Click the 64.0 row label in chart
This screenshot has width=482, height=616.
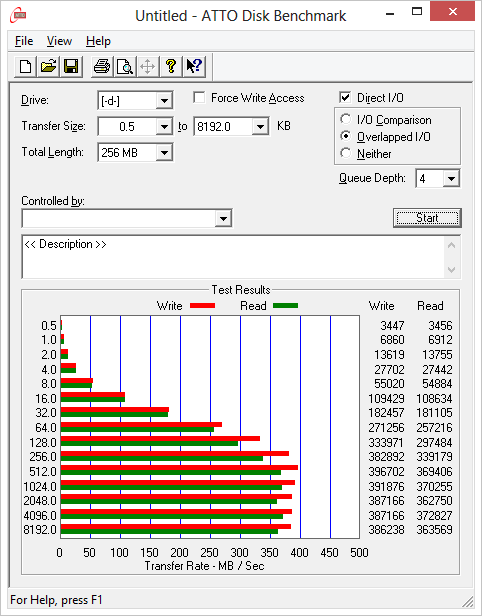click(46, 428)
